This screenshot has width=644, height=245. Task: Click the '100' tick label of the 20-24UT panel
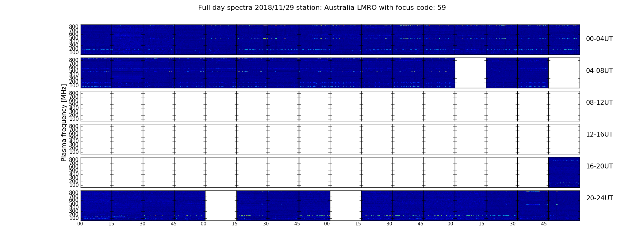point(74,218)
